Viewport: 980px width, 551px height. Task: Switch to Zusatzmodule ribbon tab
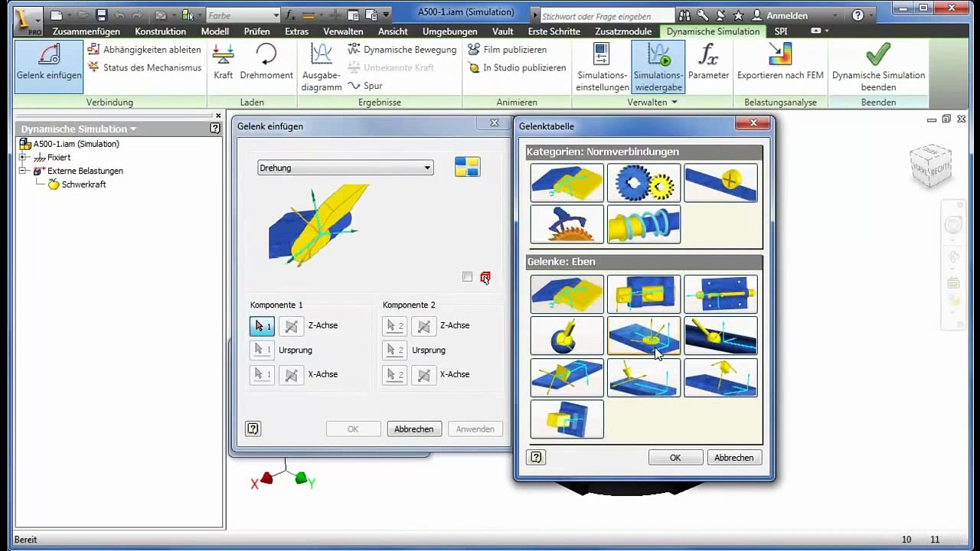623,31
